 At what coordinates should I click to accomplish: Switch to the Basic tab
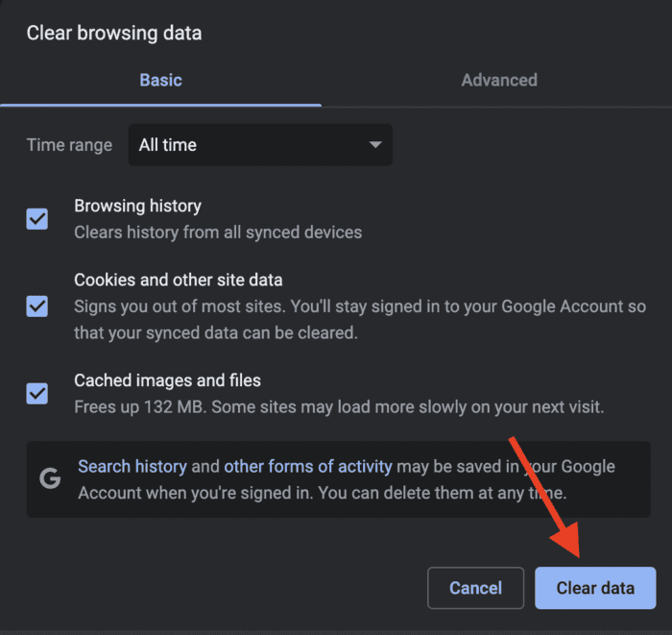coord(160,80)
